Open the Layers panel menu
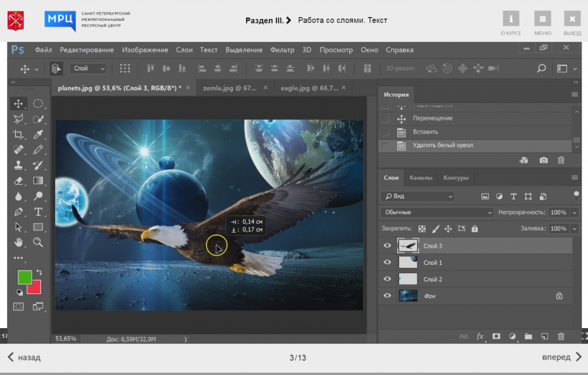 click(575, 177)
